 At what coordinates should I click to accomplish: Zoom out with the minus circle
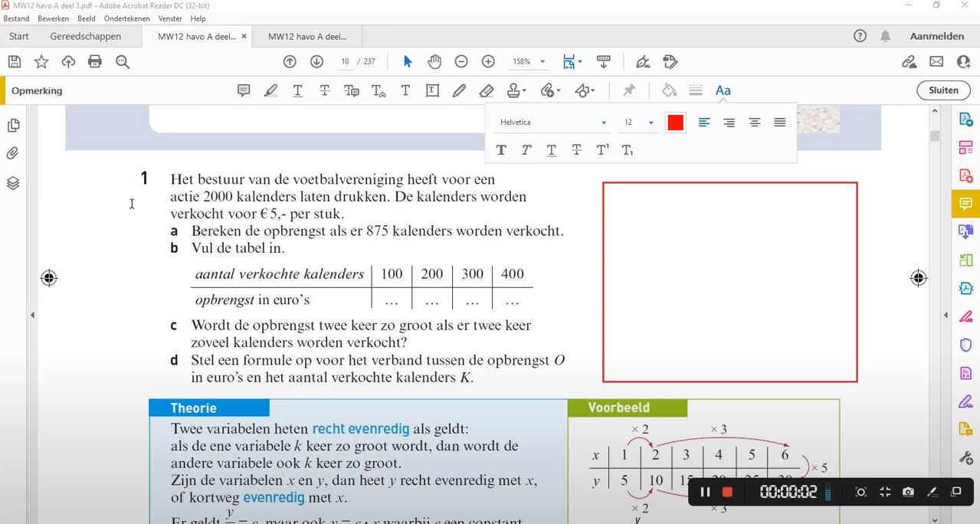(x=461, y=62)
